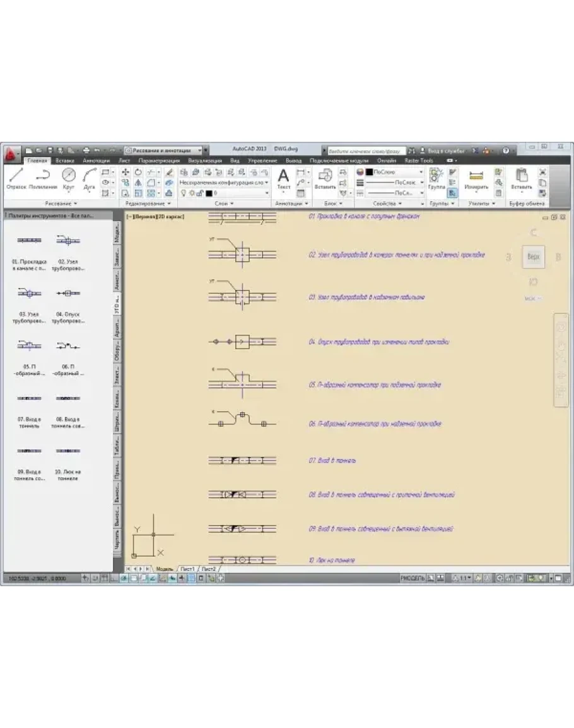
Task: Expand the Рисование panel flyout arrow
Action: (76, 204)
